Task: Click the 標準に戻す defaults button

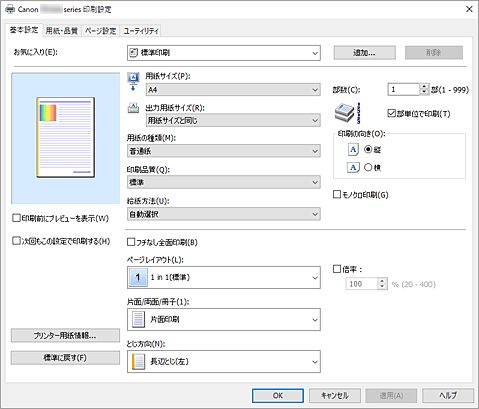Action: pyautogui.click(x=65, y=358)
